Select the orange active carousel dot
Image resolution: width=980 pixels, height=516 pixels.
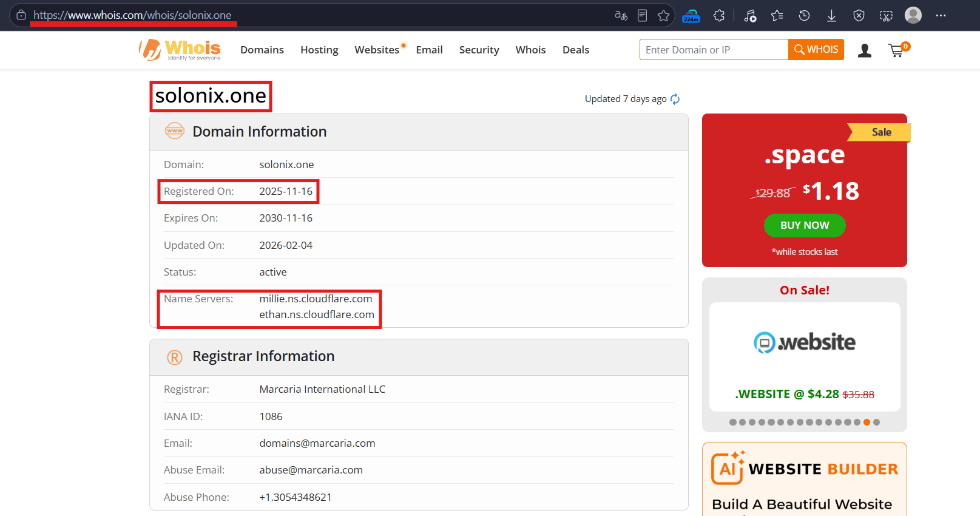tap(867, 423)
